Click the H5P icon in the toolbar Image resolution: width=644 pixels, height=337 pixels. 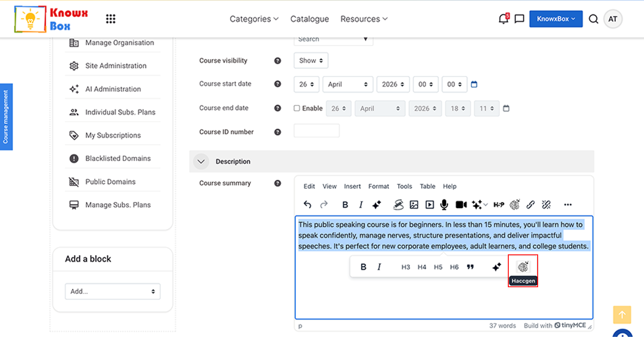point(499,205)
